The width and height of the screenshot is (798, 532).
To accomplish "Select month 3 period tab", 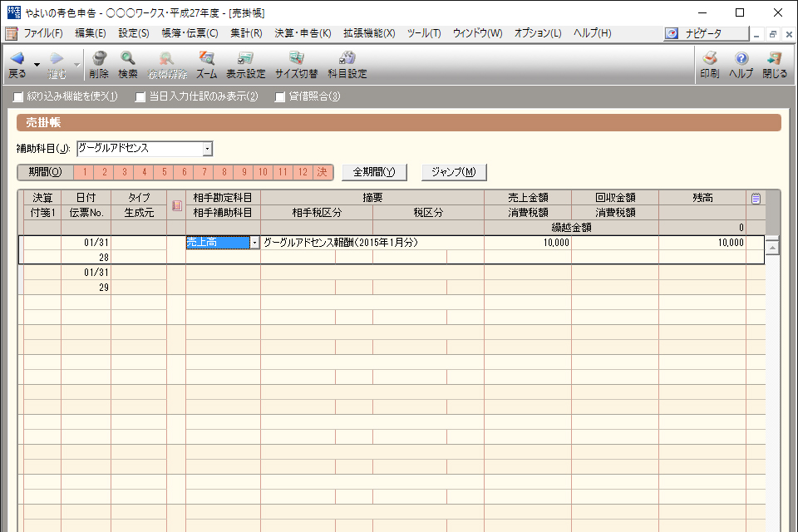I will coord(124,172).
